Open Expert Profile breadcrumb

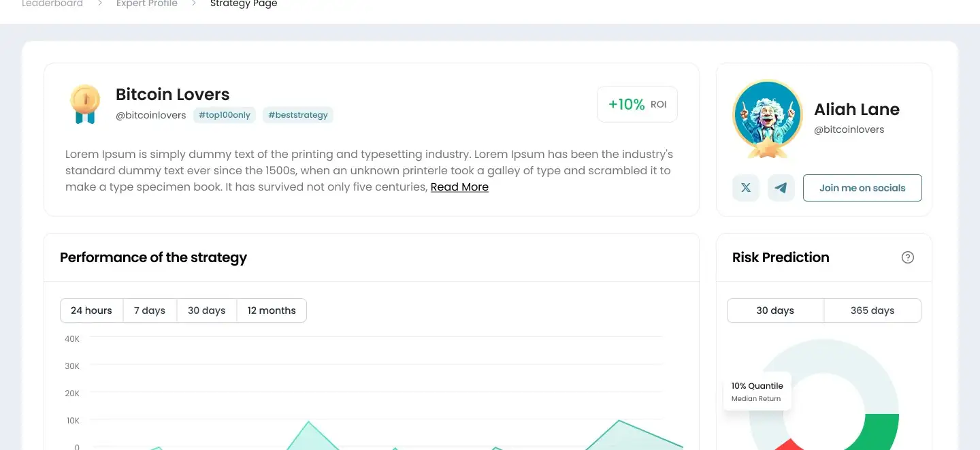tap(146, 4)
